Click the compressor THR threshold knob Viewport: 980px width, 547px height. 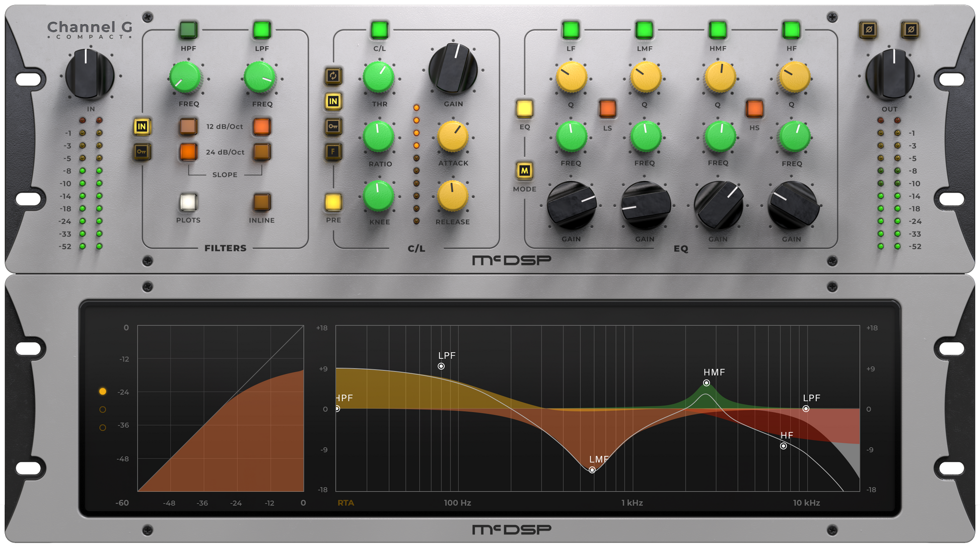point(379,77)
